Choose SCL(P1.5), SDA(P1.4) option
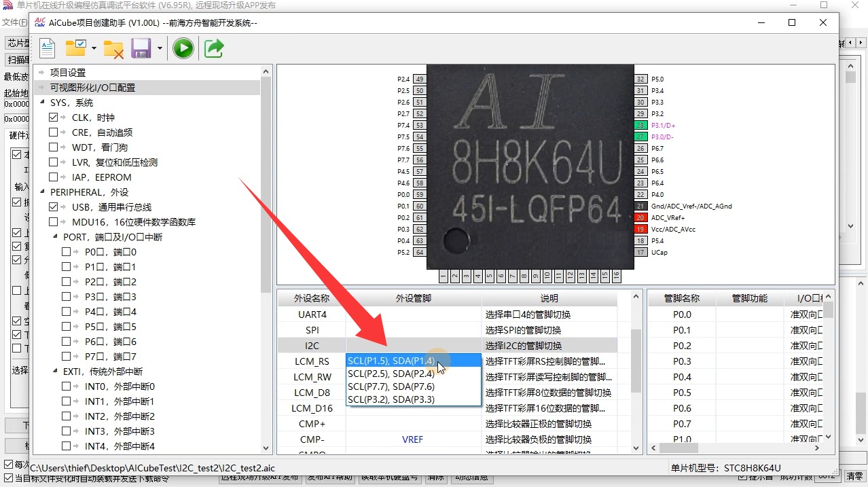 tap(414, 361)
